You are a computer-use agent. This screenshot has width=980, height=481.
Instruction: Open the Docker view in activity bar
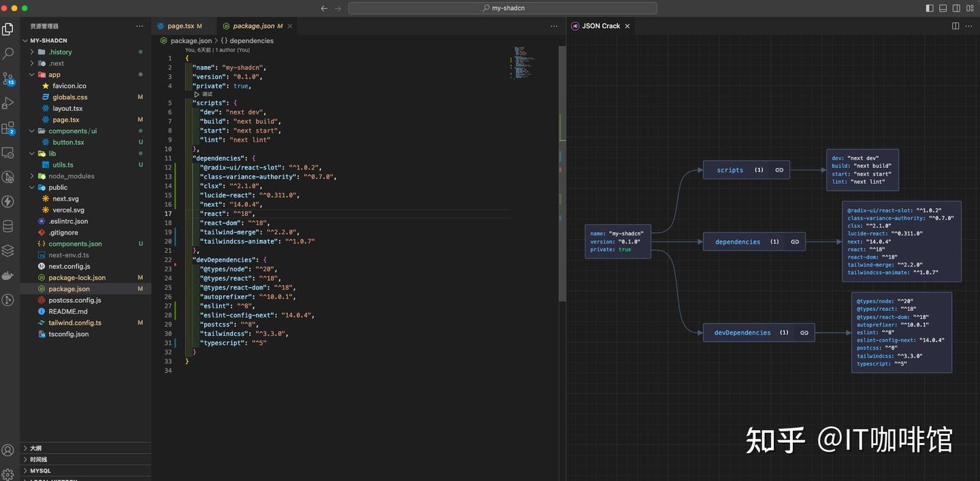pyautogui.click(x=8, y=276)
